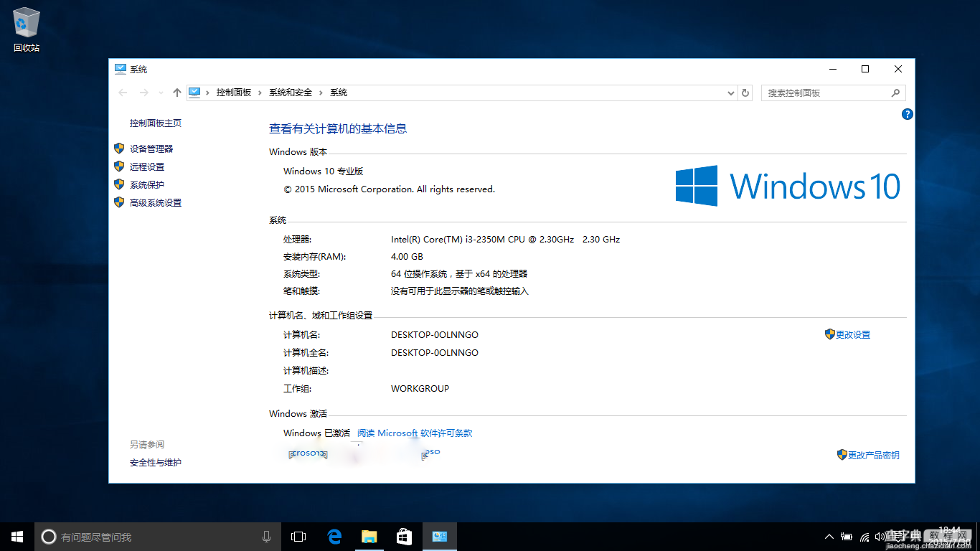The width and height of the screenshot is (980, 551).
Task: Click the back navigation arrow
Action: point(123,93)
